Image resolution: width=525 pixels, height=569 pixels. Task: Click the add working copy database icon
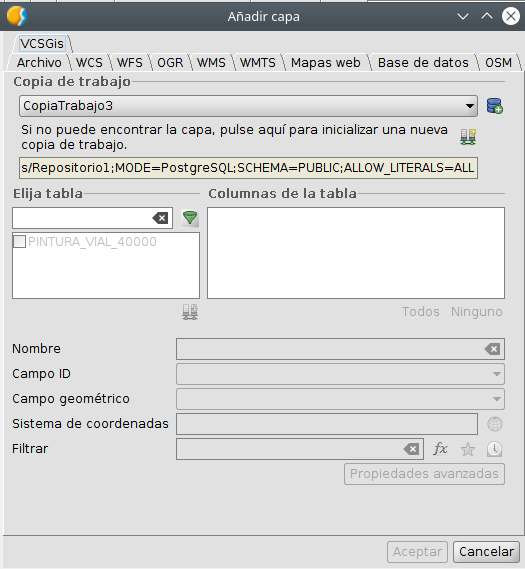tap(495, 106)
